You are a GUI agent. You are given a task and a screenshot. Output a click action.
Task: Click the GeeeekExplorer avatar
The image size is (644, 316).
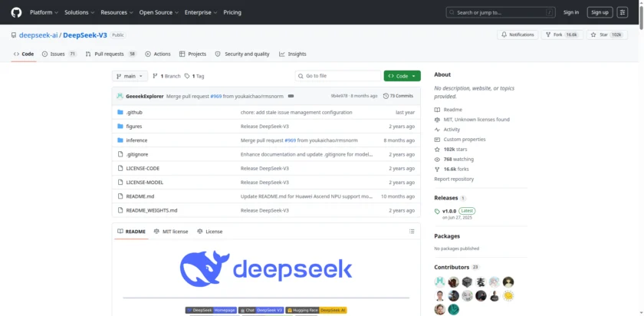coord(120,96)
